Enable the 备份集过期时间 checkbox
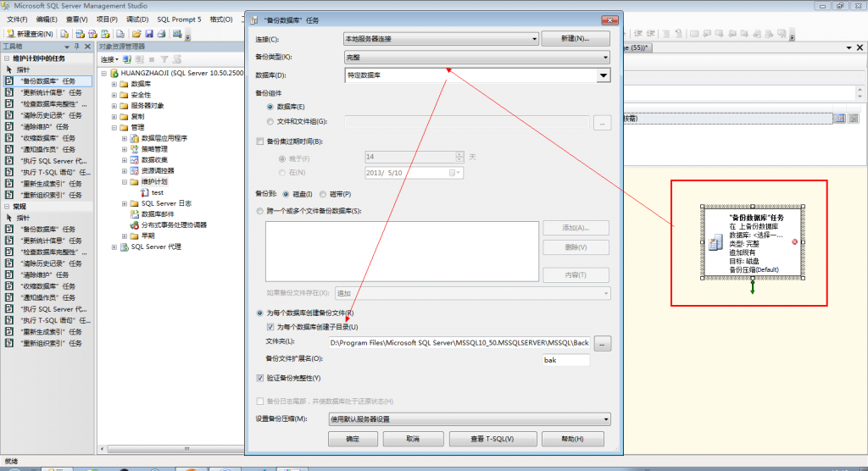Image resolution: width=868 pixels, height=471 pixels. (259, 141)
